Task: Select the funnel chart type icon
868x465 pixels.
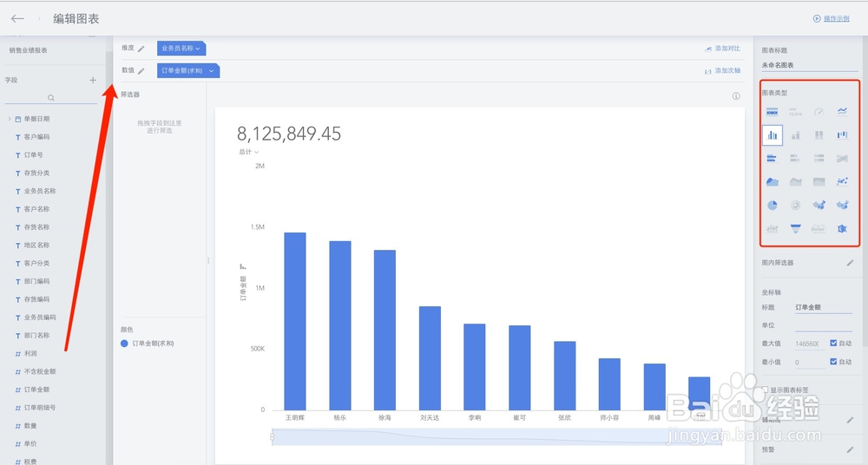Action: tap(795, 229)
